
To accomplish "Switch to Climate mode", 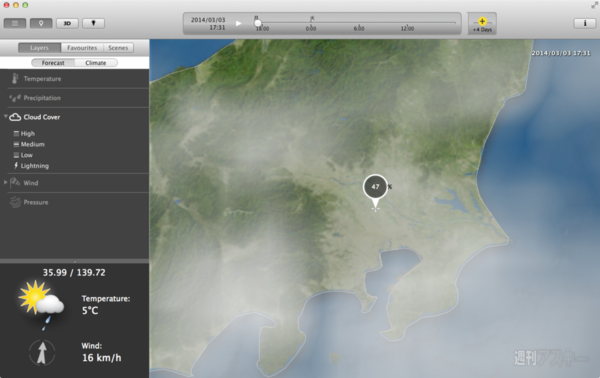I will pos(96,63).
